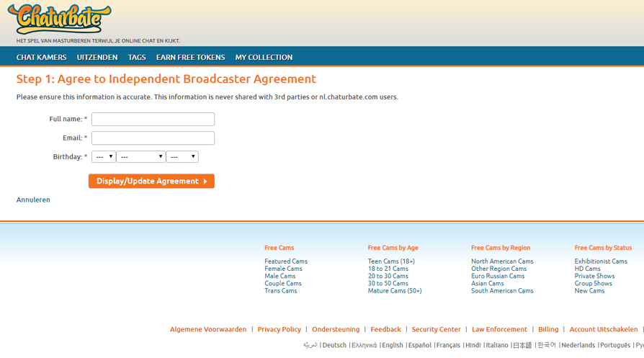Click into the Email text field
This screenshot has width=644, height=358.
click(x=153, y=138)
